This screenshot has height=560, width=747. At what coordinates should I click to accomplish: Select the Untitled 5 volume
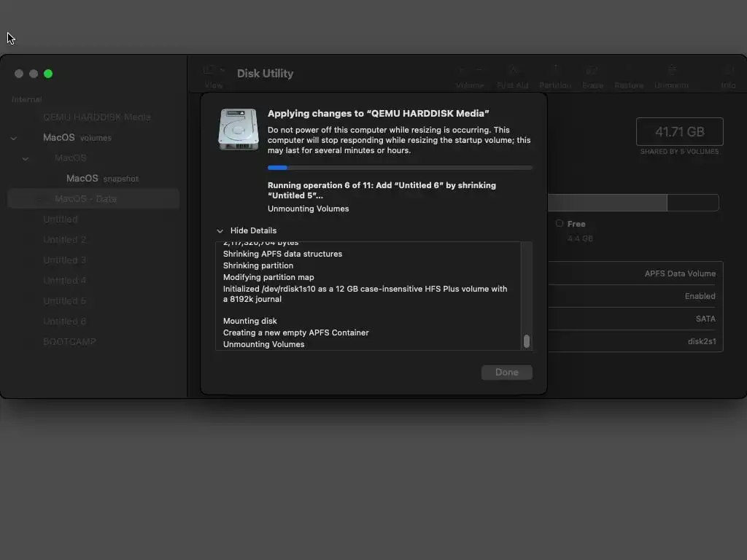[93, 301]
